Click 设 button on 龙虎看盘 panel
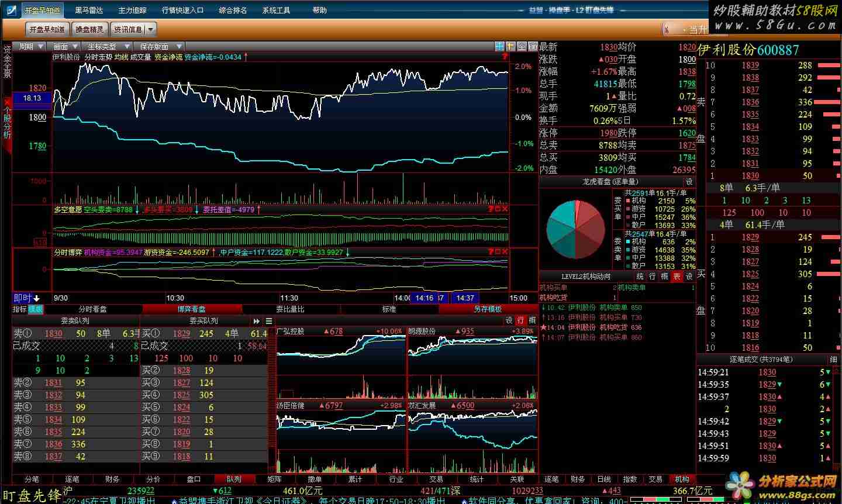The image size is (842, 504). (x=689, y=182)
